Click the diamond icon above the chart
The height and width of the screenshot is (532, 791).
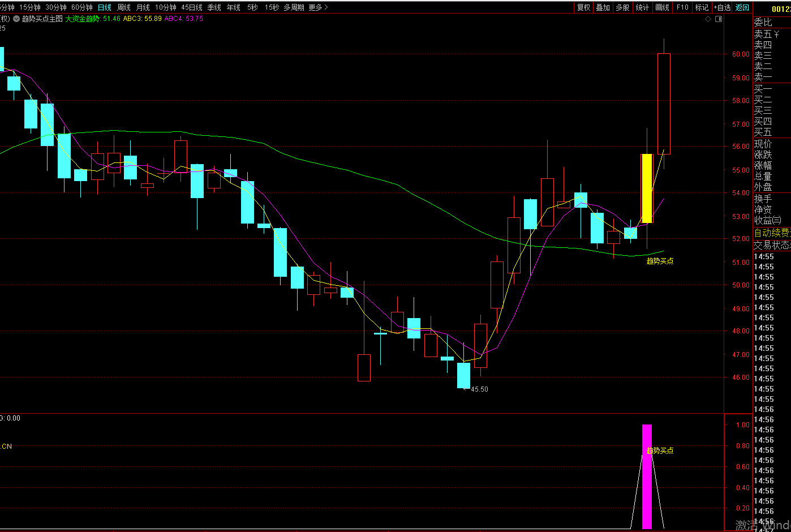(x=708, y=19)
